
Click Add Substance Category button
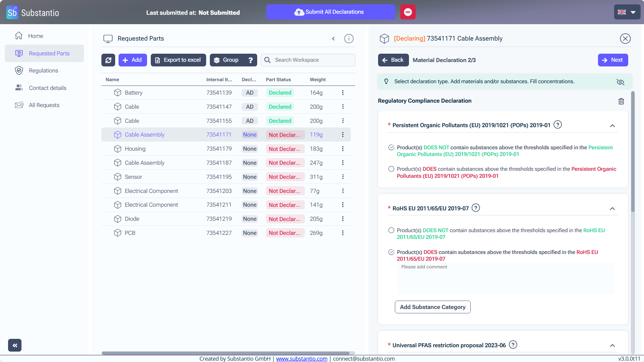[x=432, y=307]
